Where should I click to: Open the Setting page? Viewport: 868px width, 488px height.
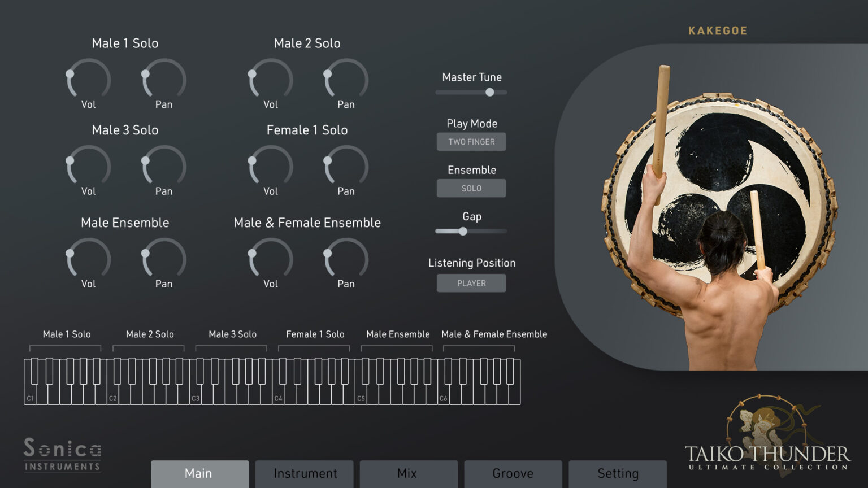[618, 474]
